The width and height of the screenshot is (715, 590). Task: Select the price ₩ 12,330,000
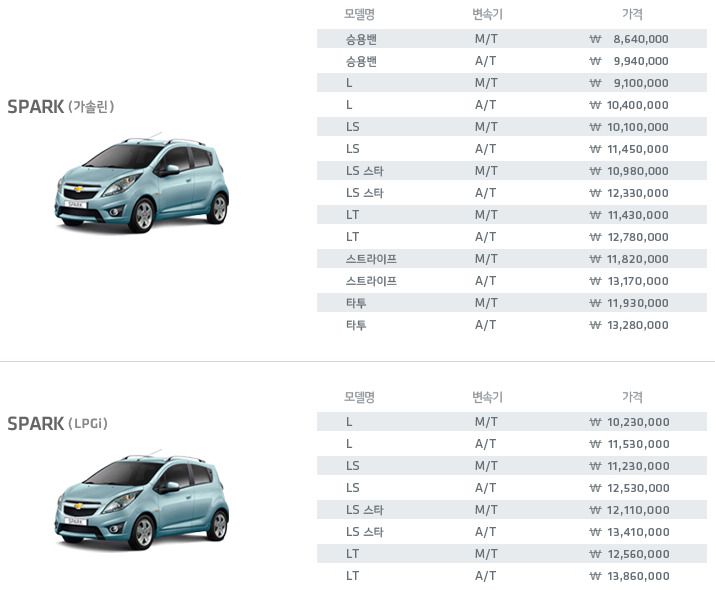pyautogui.click(x=629, y=193)
